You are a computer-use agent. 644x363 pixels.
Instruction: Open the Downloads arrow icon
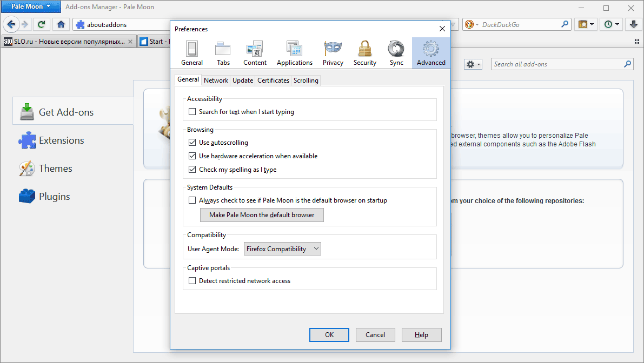634,24
